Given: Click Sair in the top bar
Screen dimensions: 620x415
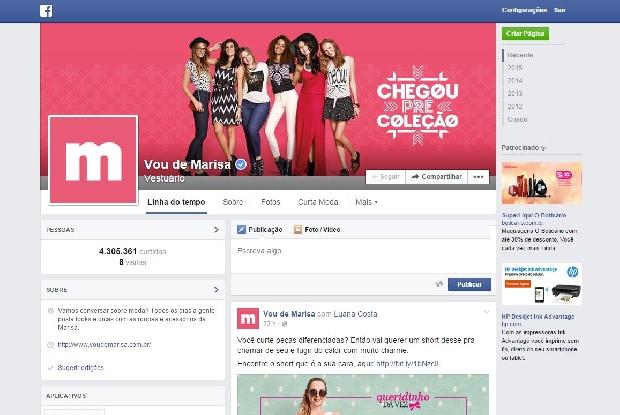Looking at the screenshot, I should 560,10.
